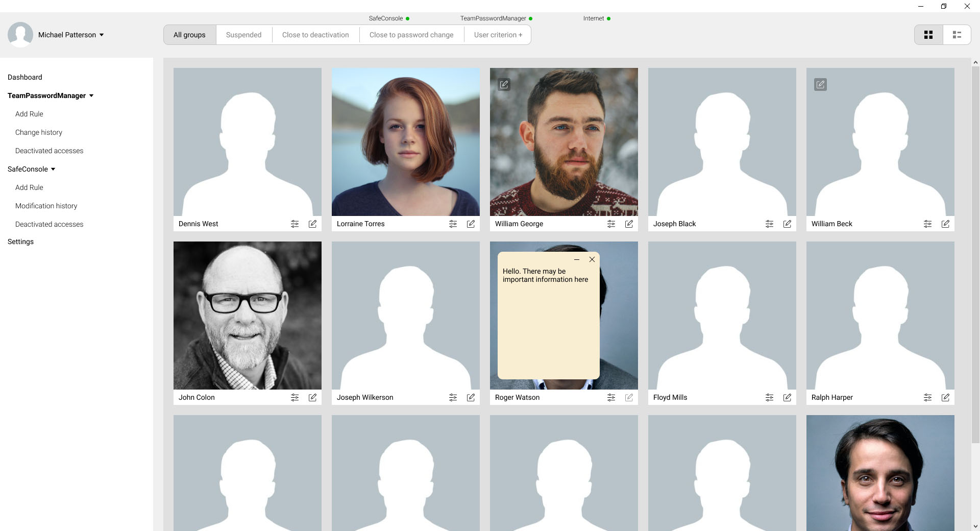The height and width of the screenshot is (531, 980).
Task: Open settings sliders for Joseph Wilkerson
Action: coord(453,397)
